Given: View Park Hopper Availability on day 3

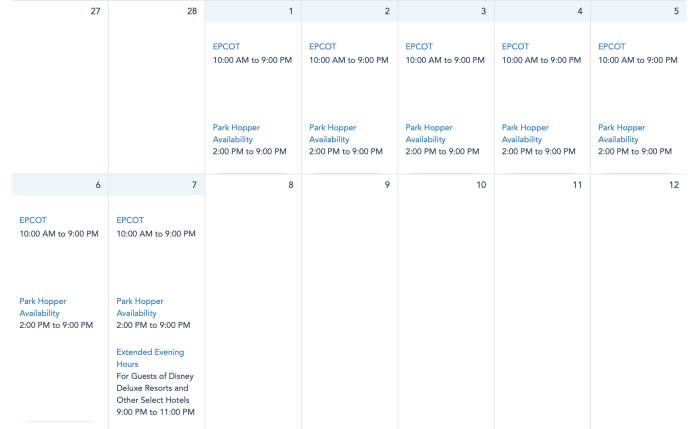Looking at the screenshot, I should point(429,133).
